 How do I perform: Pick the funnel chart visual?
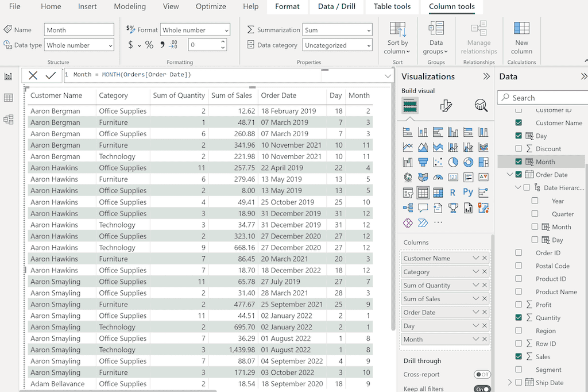[423, 162]
